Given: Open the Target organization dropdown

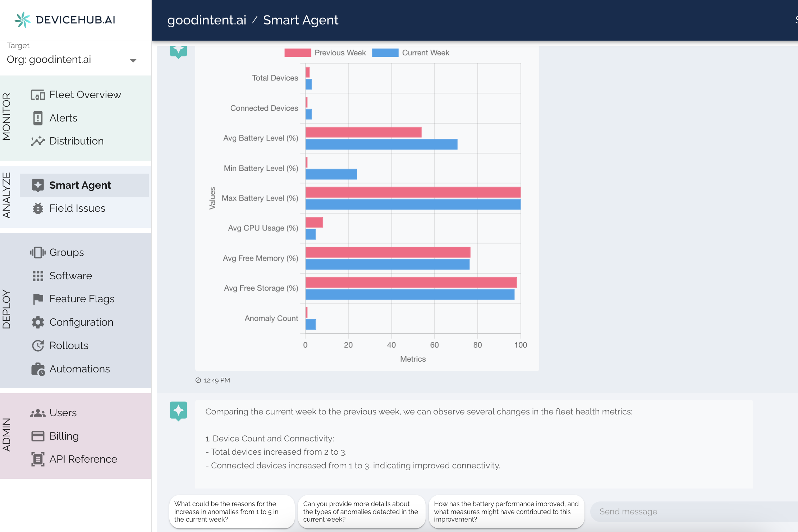Looking at the screenshot, I should 68,60.
